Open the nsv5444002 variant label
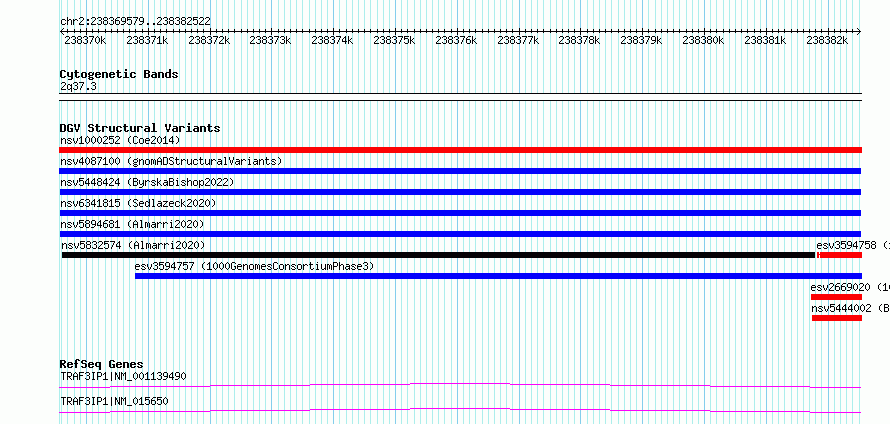 pos(851,308)
